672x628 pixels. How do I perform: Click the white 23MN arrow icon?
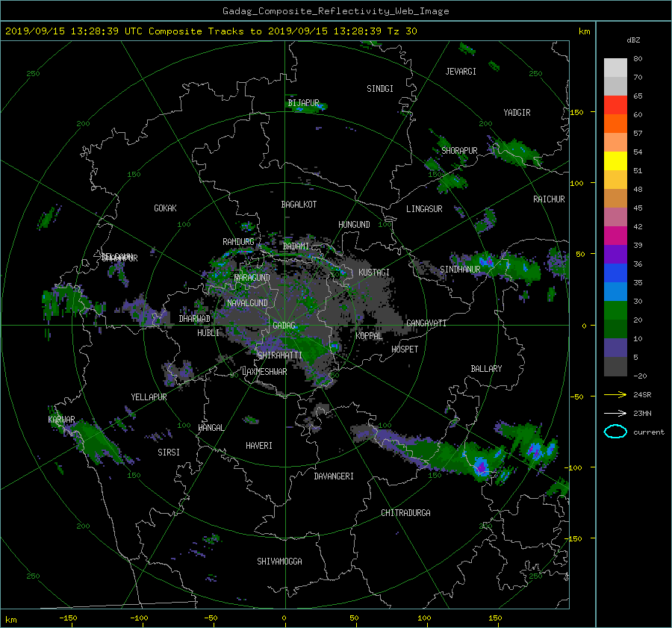point(615,413)
